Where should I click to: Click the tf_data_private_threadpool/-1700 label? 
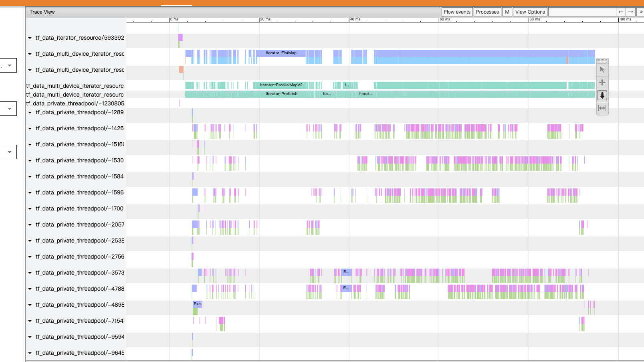click(79, 208)
